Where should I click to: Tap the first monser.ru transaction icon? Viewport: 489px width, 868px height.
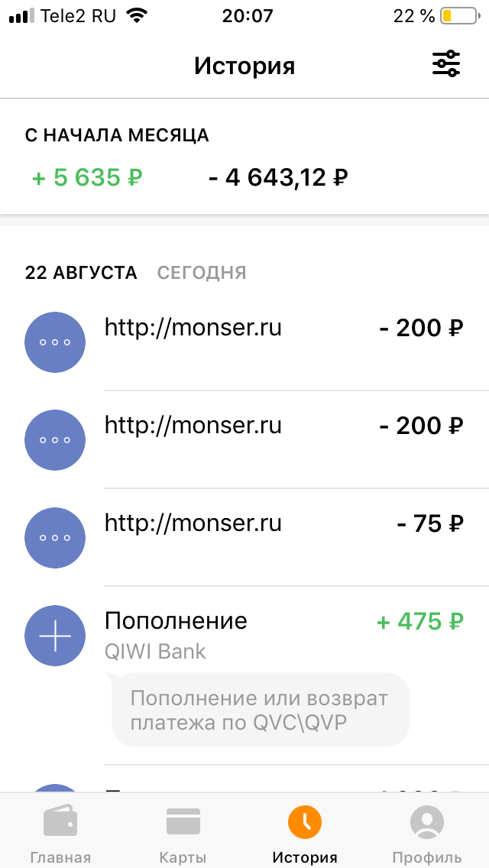(55, 342)
